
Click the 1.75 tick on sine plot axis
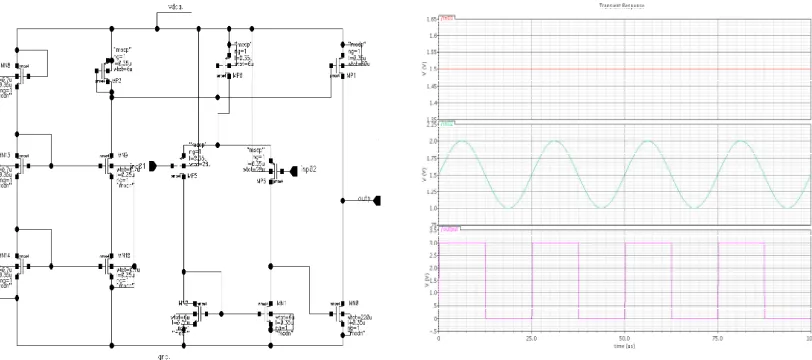point(432,158)
